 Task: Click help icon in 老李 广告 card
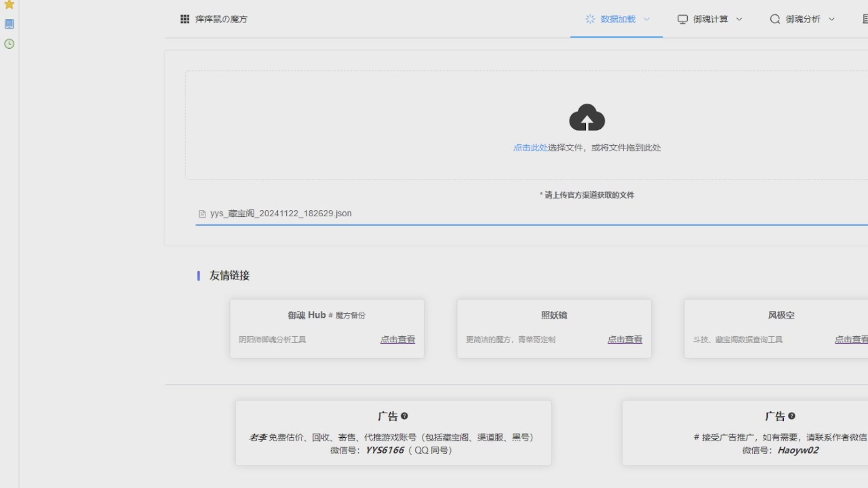[x=404, y=416]
